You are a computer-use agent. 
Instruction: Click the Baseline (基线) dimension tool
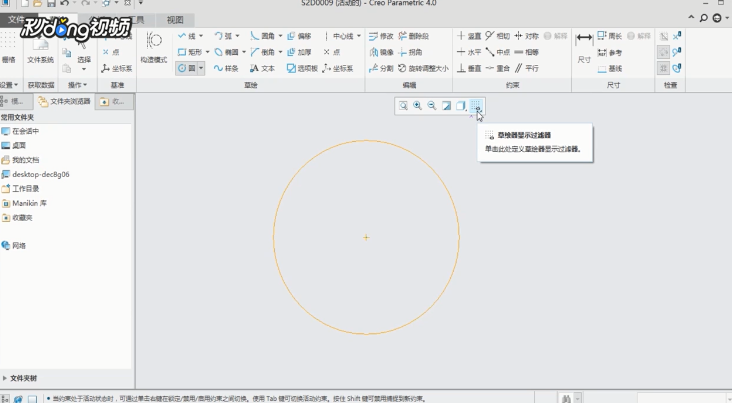pyautogui.click(x=610, y=69)
